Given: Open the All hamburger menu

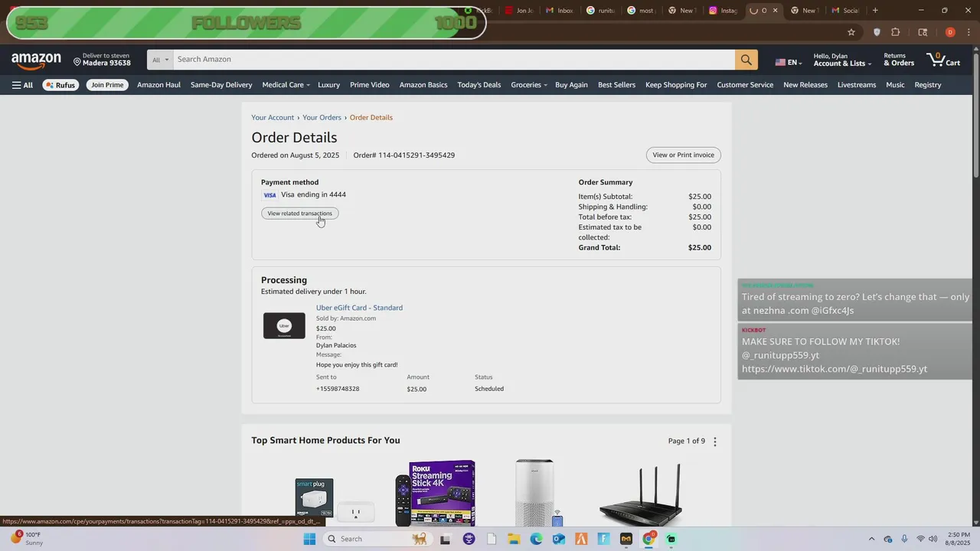Looking at the screenshot, I should (x=22, y=85).
